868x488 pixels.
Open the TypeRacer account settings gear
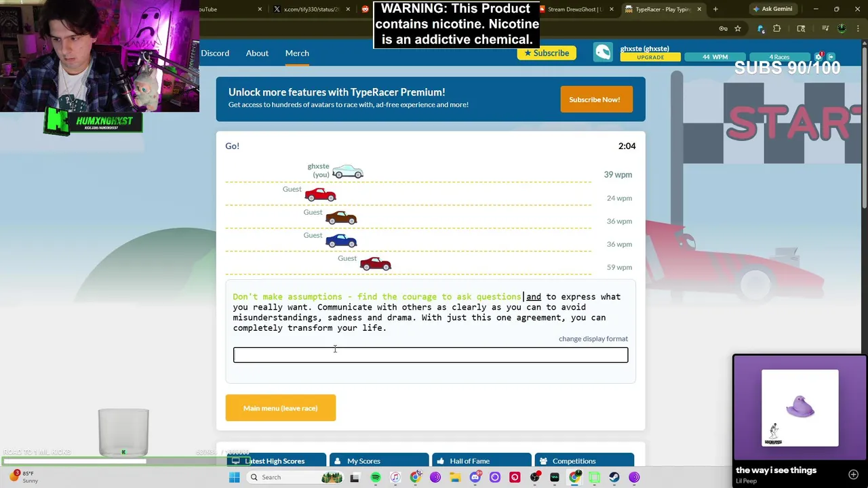(x=819, y=56)
